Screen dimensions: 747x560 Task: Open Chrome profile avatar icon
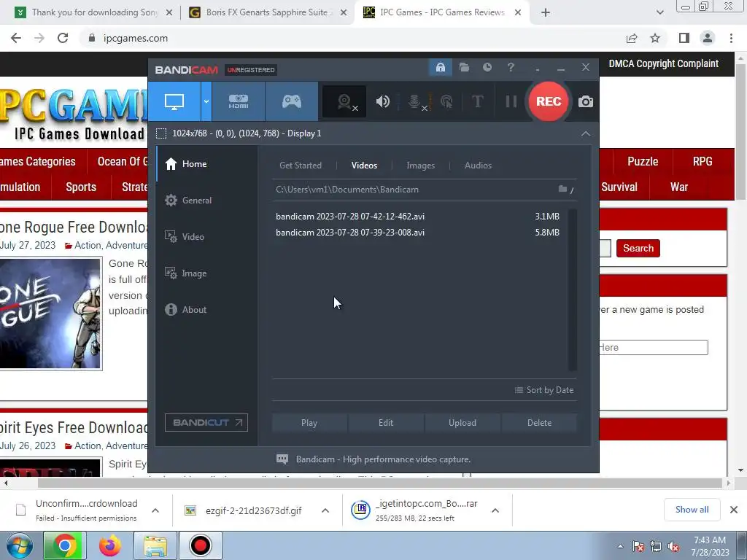[x=708, y=38]
